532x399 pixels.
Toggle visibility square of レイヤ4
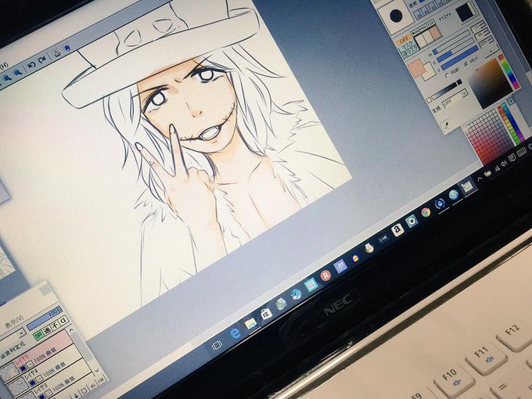31,383
